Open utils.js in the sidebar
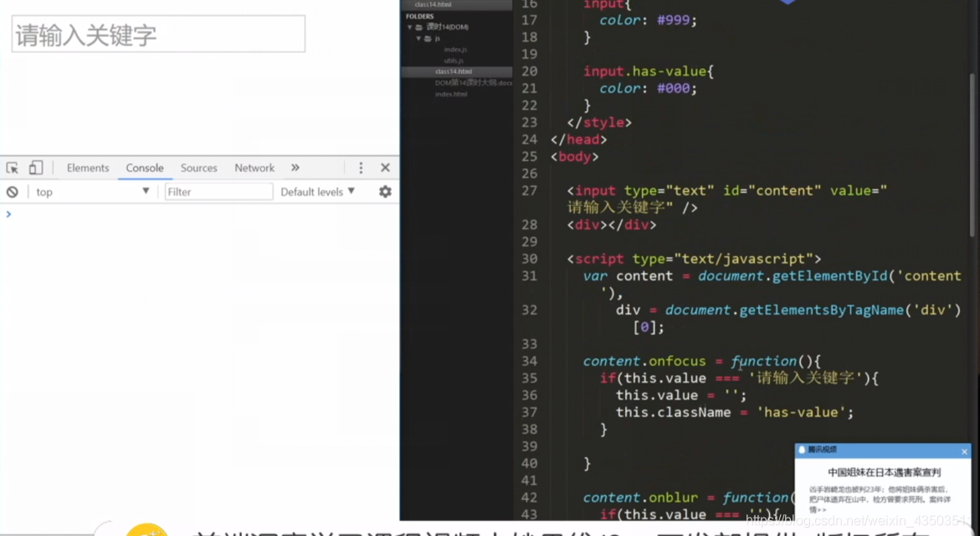 click(x=454, y=60)
